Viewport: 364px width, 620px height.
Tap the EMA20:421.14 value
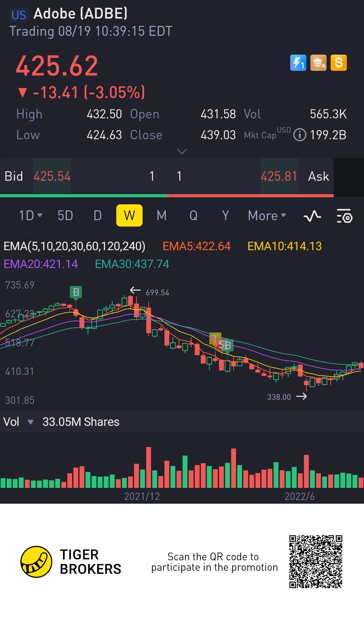click(x=41, y=264)
